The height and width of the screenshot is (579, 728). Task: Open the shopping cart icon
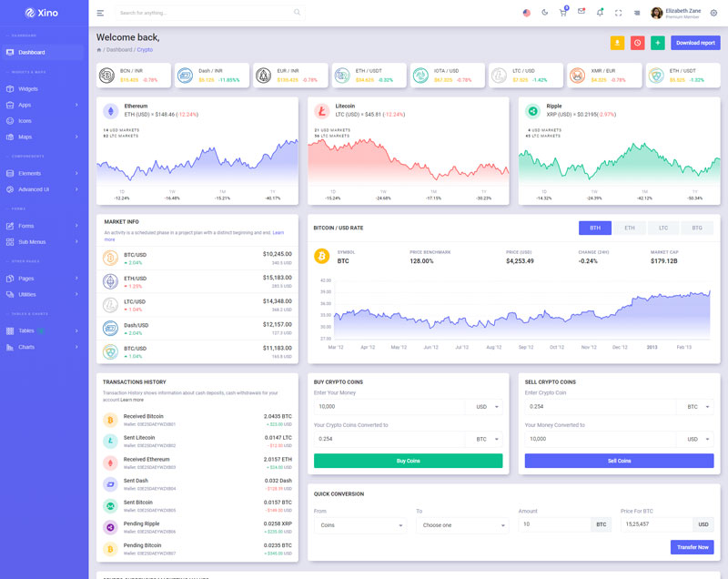click(x=563, y=13)
